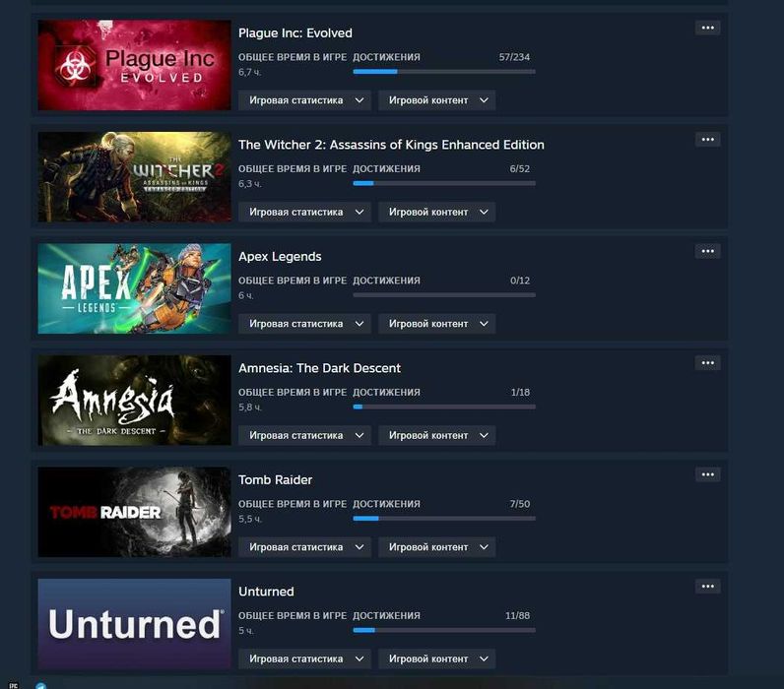Open the three-dot menu for The Witcher 2
The height and width of the screenshot is (689, 784).
(707, 140)
